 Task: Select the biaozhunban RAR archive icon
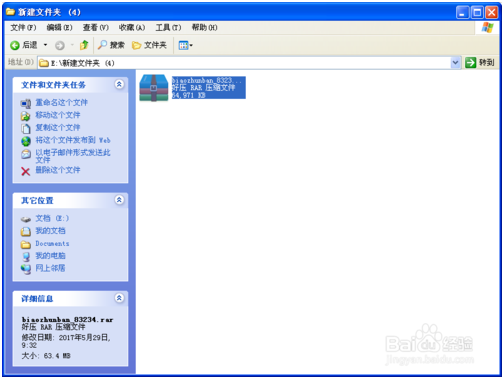coord(154,88)
